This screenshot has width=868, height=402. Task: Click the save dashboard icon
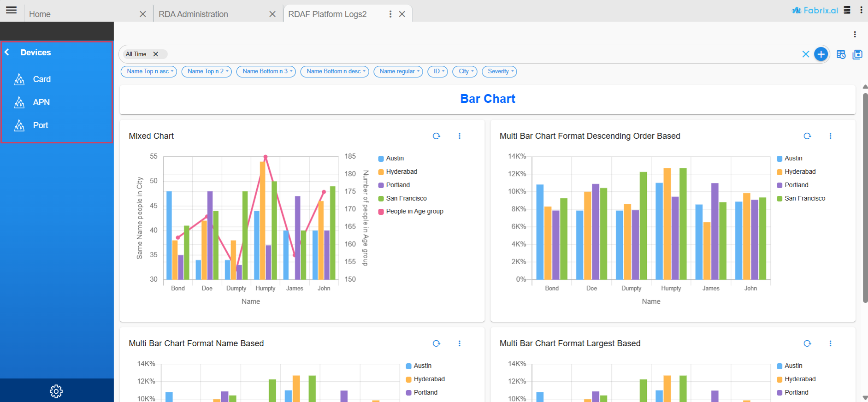[x=857, y=54]
